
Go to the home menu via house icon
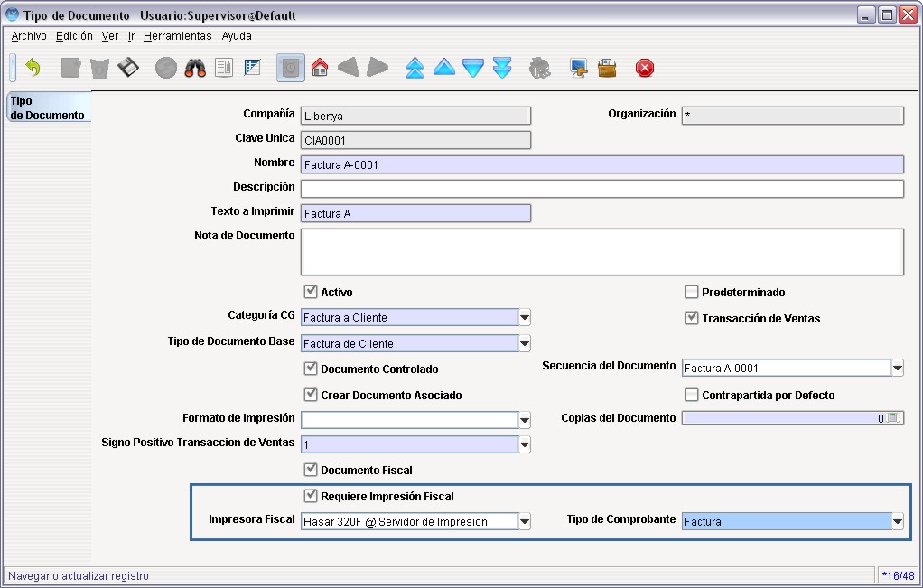point(320,68)
